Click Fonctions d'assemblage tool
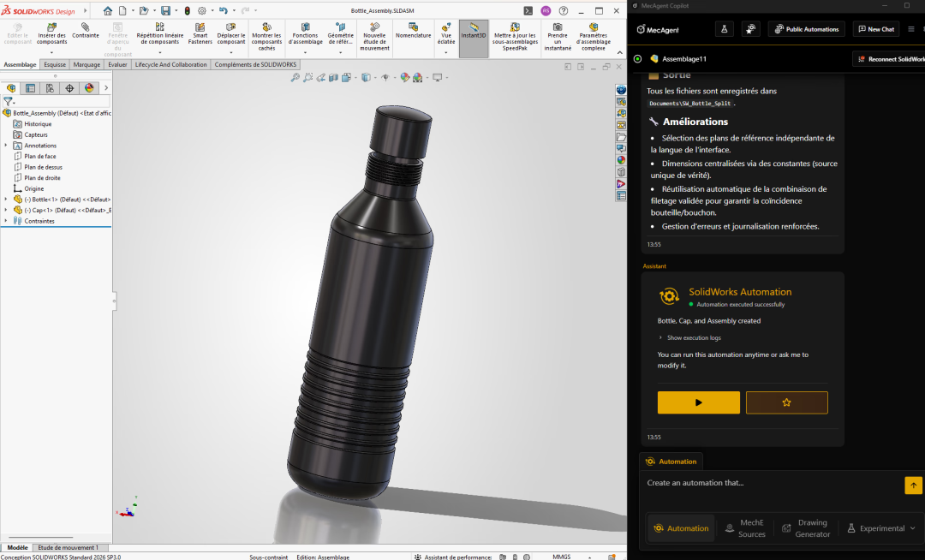Image resolution: width=925 pixels, height=560 pixels. coord(305,34)
